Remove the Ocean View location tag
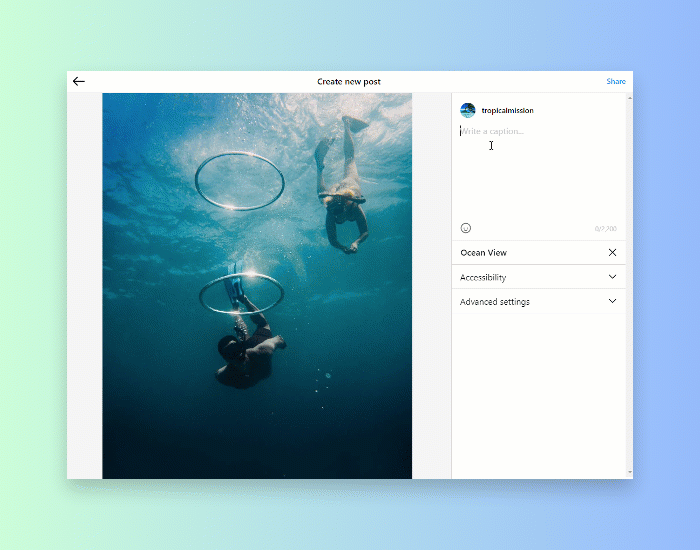The width and height of the screenshot is (700, 550). pyautogui.click(x=612, y=253)
